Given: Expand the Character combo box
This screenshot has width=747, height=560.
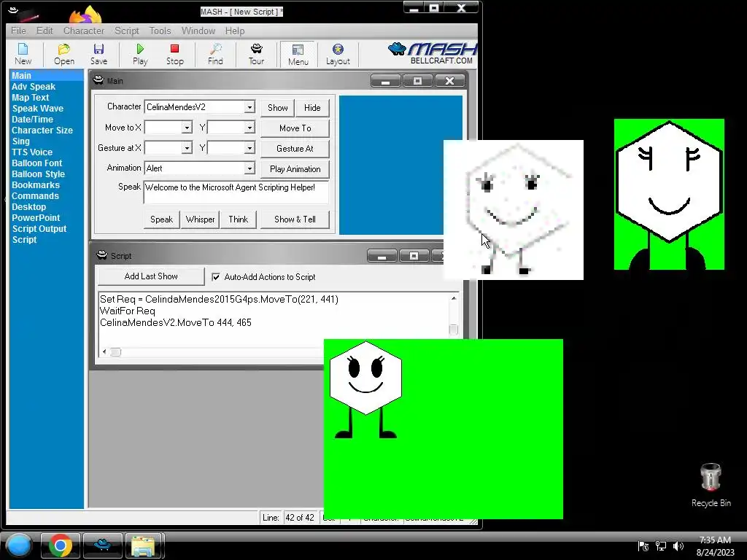Looking at the screenshot, I should pyautogui.click(x=249, y=107).
